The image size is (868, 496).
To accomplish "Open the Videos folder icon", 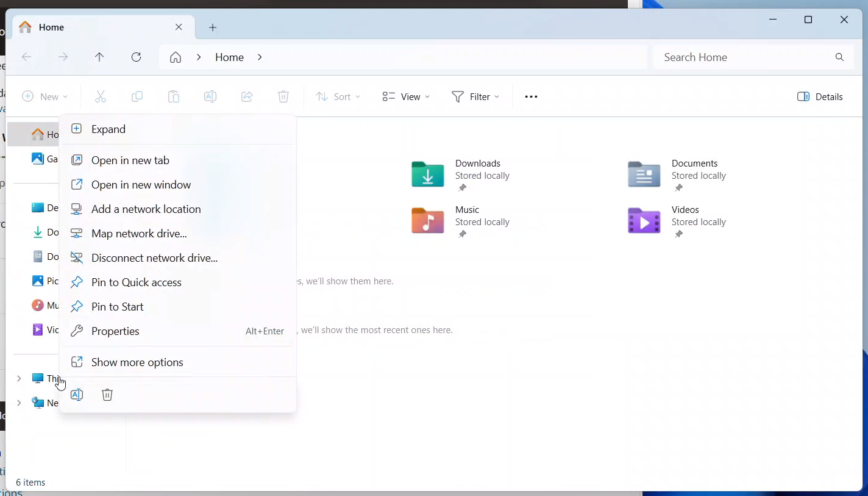I will [644, 221].
